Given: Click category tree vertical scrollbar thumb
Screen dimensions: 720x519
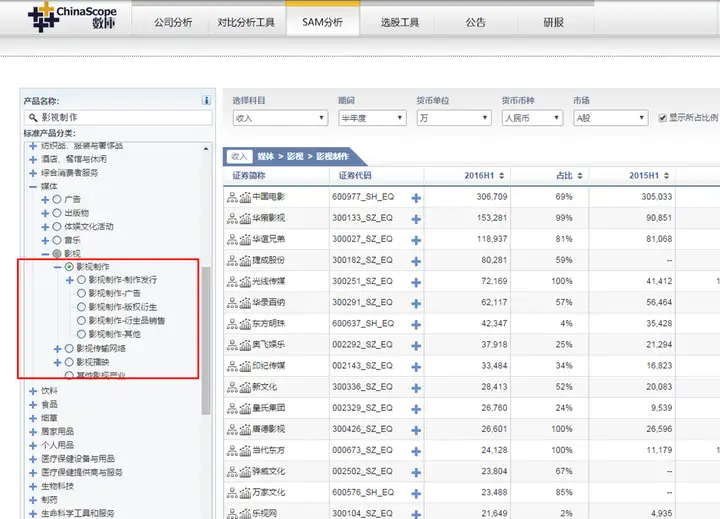Looking at the screenshot, I should point(206,340).
